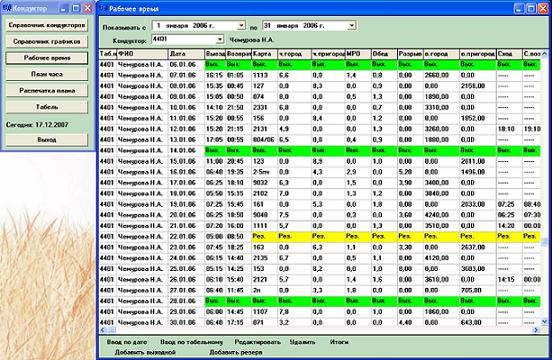The width and height of the screenshot is (552, 360).
Task: Click Ввод по дате link
Action: (127, 342)
